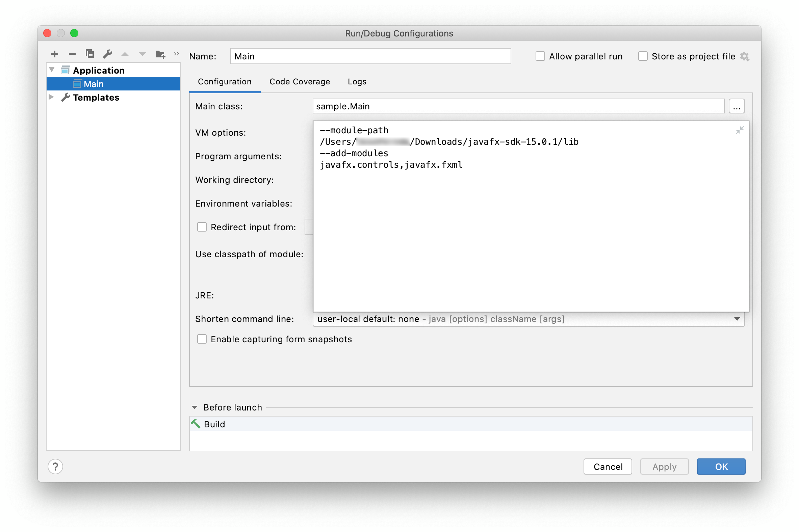
Task: Click the Remove Configuration minus icon
Action: click(x=72, y=54)
